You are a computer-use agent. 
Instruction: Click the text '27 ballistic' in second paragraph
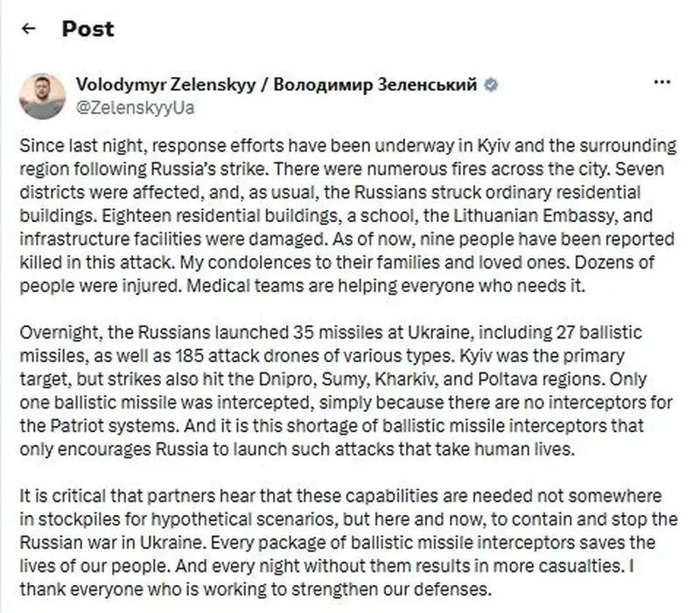click(x=599, y=332)
